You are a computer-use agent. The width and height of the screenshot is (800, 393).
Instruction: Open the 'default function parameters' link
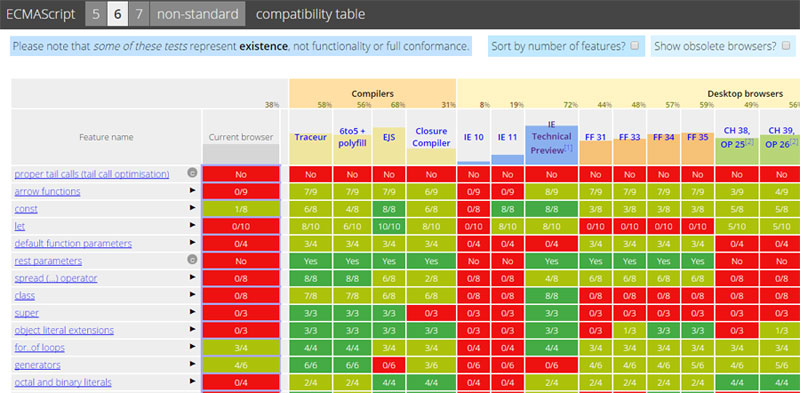(x=73, y=243)
